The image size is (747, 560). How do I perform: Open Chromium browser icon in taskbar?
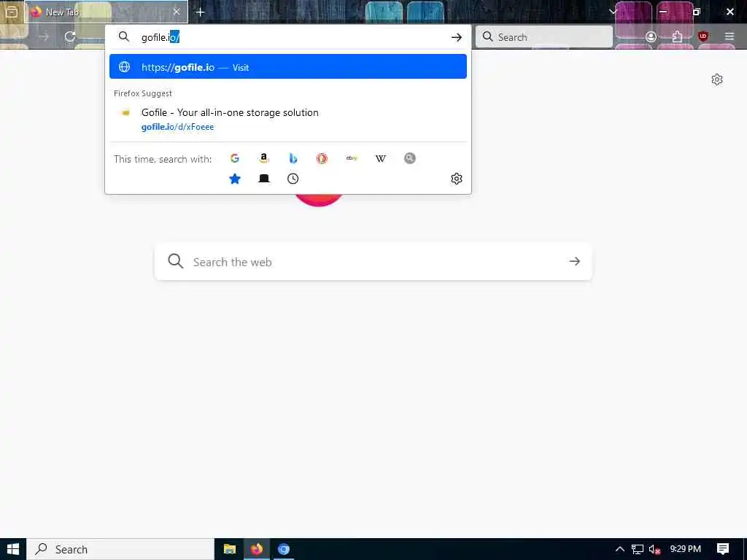coord(284,549)
